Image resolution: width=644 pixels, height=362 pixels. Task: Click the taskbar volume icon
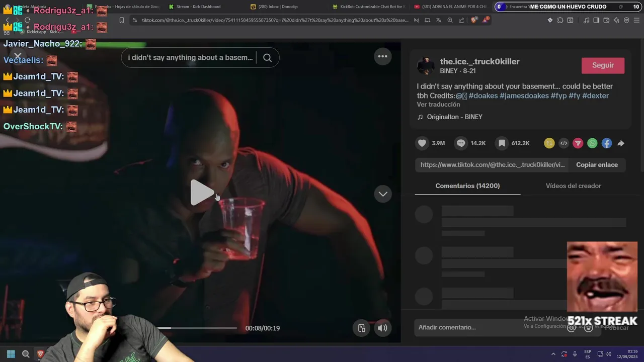[x=609, y=354]
